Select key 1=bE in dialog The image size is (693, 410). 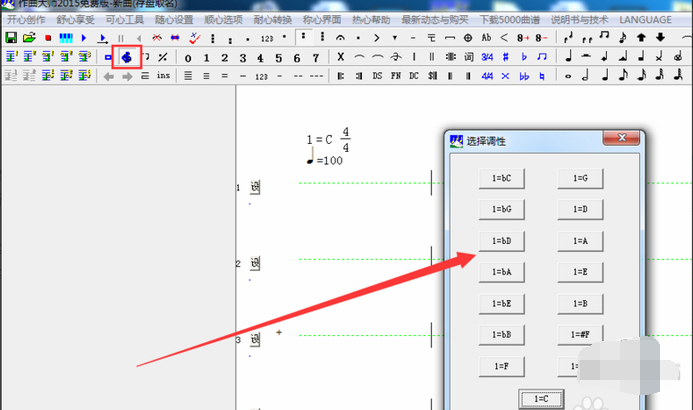click(502, 304)
